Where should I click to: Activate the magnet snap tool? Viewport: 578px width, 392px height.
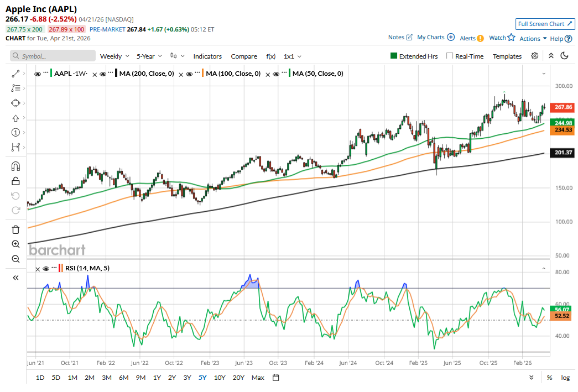click(x=15, y=166)
